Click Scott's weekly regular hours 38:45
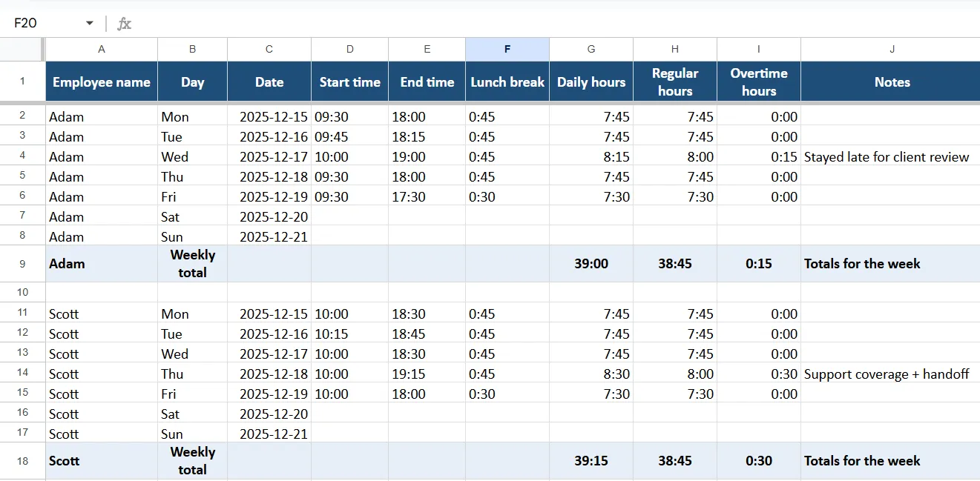This screenshot has height=481, width=980. pos(675,461)
